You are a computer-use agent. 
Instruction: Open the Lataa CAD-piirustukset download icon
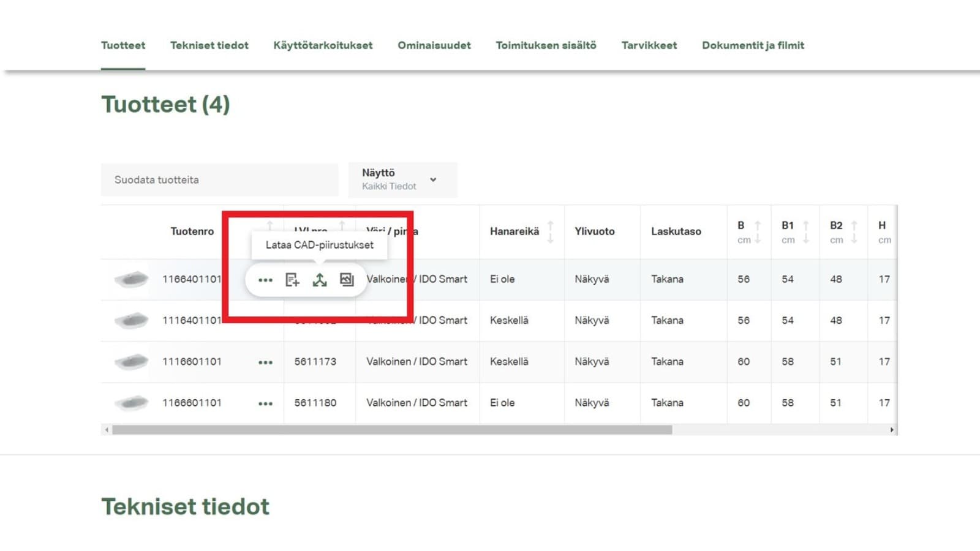click(x=319, y=280)
